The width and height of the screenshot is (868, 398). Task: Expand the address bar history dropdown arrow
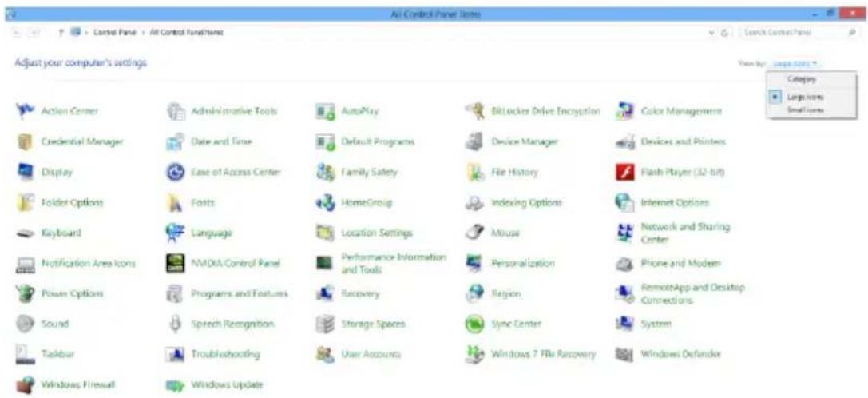pos(711,34)
